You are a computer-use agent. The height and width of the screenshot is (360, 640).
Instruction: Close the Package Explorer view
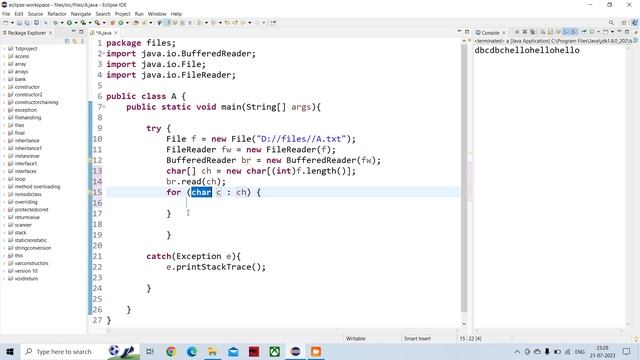(51, 33)
